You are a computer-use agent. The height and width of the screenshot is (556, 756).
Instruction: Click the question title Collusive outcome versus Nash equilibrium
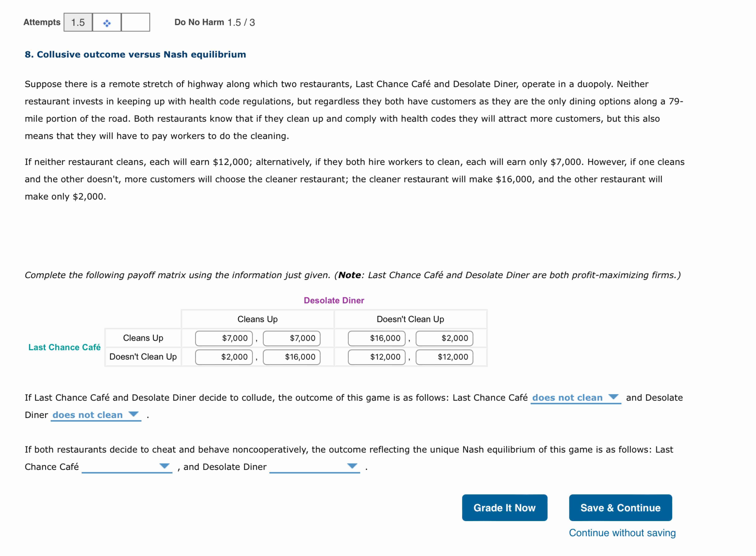135,55
